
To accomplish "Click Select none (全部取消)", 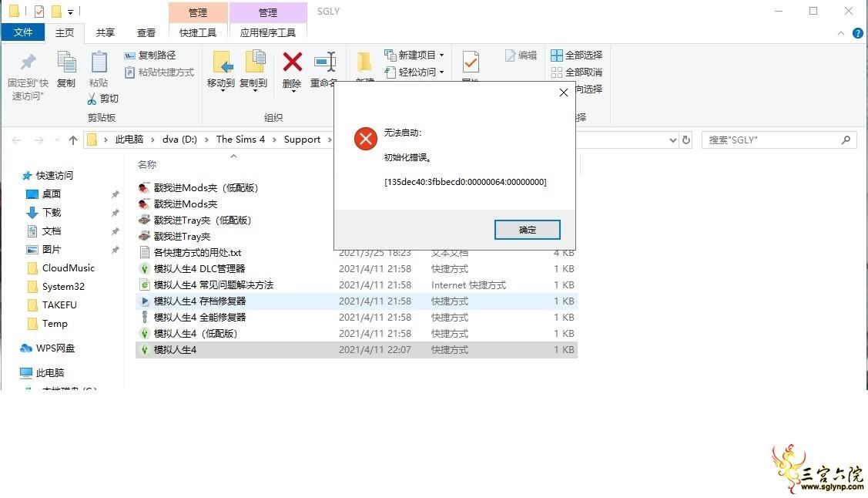I will tap(577, 72).
